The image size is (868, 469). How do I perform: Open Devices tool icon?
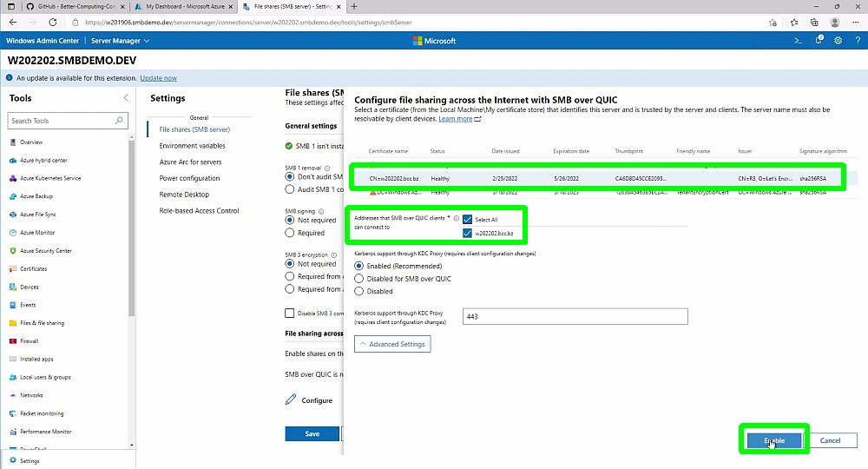coord(13,287)
